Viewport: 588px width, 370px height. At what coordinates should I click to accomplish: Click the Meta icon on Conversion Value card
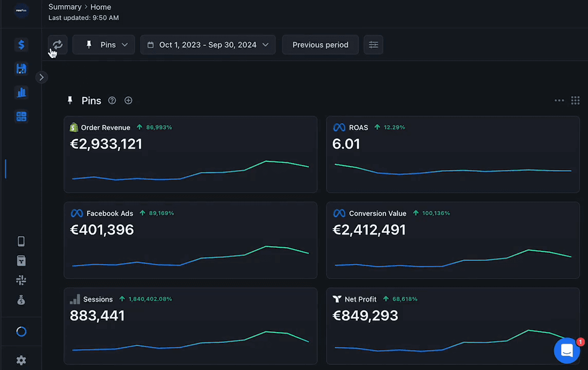(339, 213)
